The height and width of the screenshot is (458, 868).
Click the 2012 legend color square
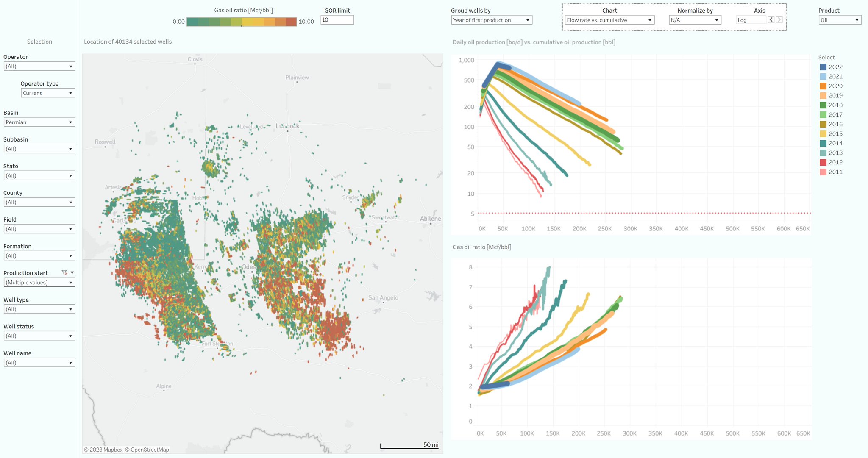[x=823, y=162]
